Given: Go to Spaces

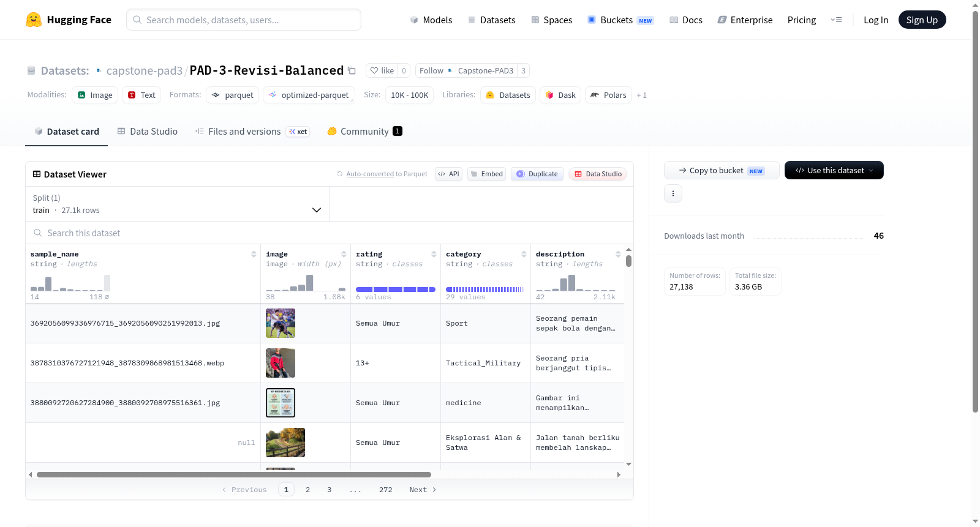Looking at the screenshot, I should click(x=552, y=20).
